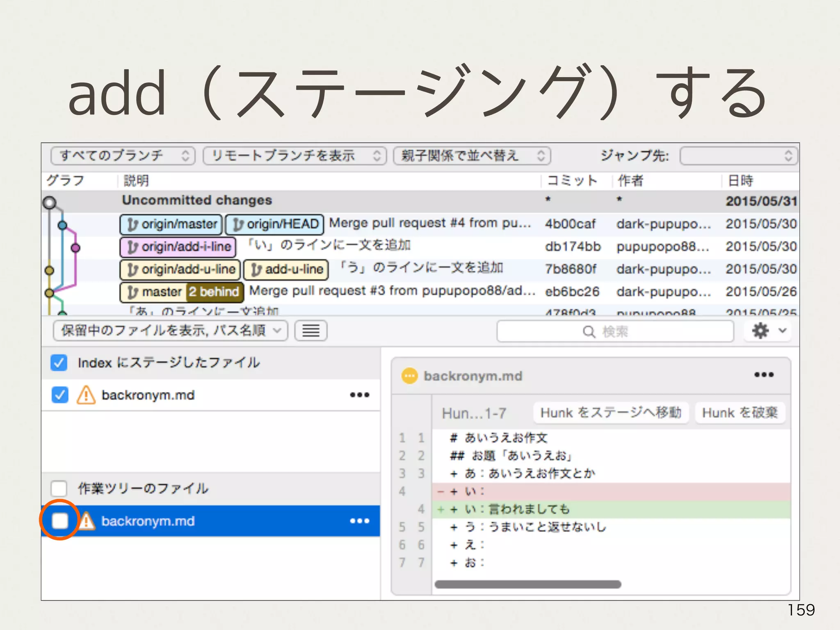This screenshot has width=840, height=630.
Task: Open the リモートブランチを表示 dropdown
Action: (294, 156)
